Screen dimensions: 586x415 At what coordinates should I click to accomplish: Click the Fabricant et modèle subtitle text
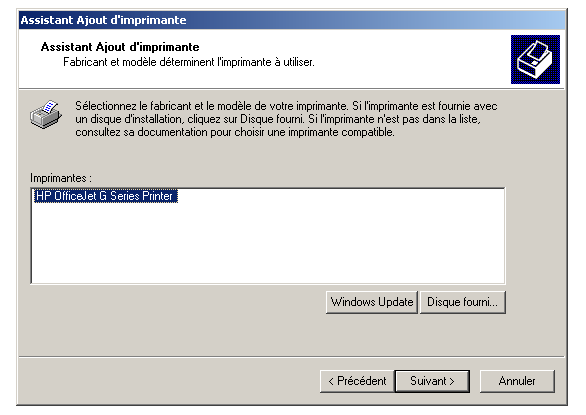click(x=189, y=62)
